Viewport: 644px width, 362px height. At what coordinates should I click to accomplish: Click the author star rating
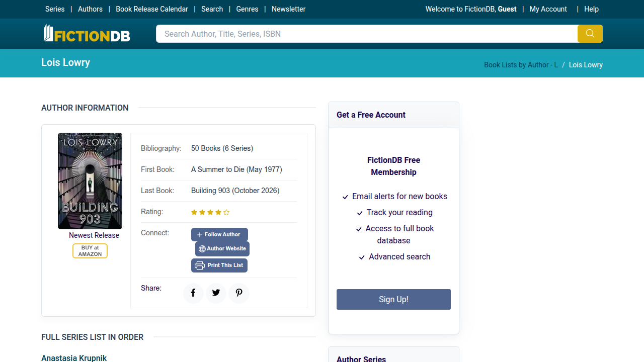coord(210,212)
